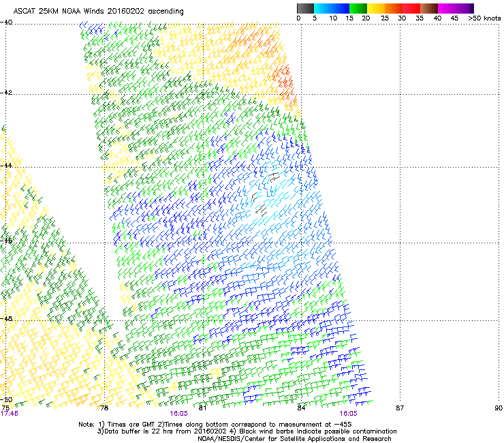Viewport: 504px width, 443px height.
Task: Click the latitude label -46
Action: (6, 241)
